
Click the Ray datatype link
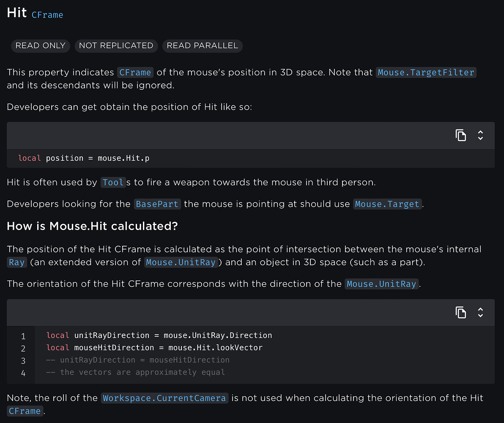(17, 262)
